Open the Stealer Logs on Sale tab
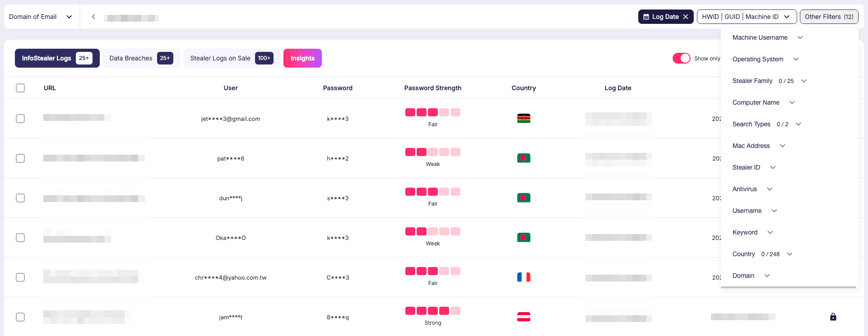Viewport: 868px width, 336px height. click(x=232, y=58)
